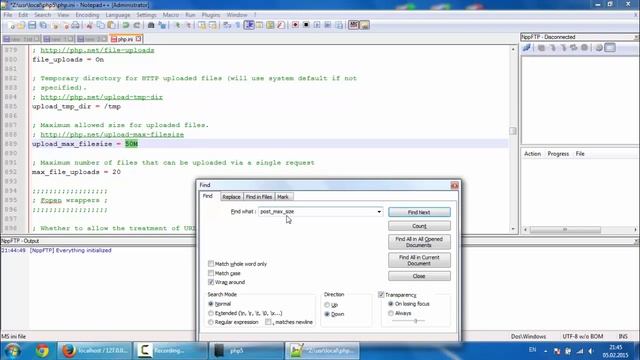The image size is (640, 360).
Task: Open the php.net/upload-tmp-dir link
Action: 101,97
